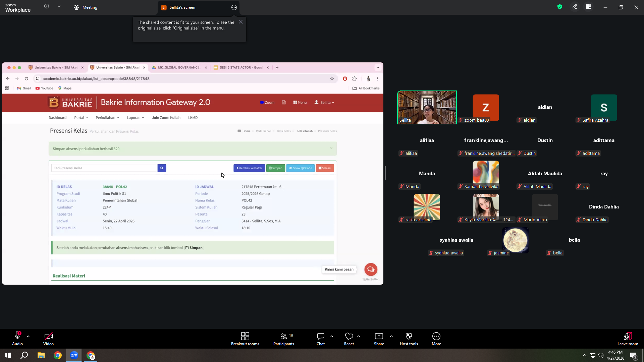Expand the Share options arrow
Image resolution: width=644 pixels, height=362 pixels.
coord(391,336)
